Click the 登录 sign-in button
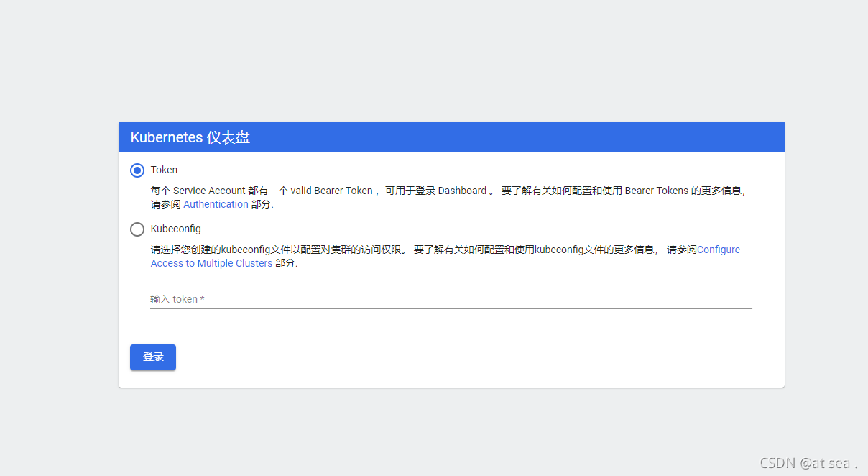The width and height of the screenshot is (868, 476). click(153, 357)
